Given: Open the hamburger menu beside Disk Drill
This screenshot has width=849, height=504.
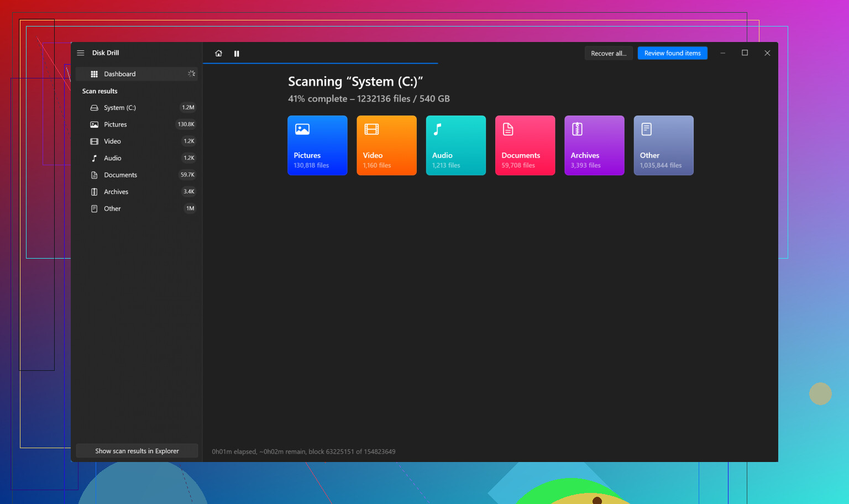Looking at the screenshot, I should coord(81,53).
